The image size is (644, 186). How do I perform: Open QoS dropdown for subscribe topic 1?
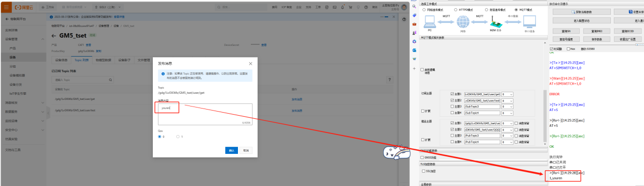pyautogui.click(x=507, y=94)
